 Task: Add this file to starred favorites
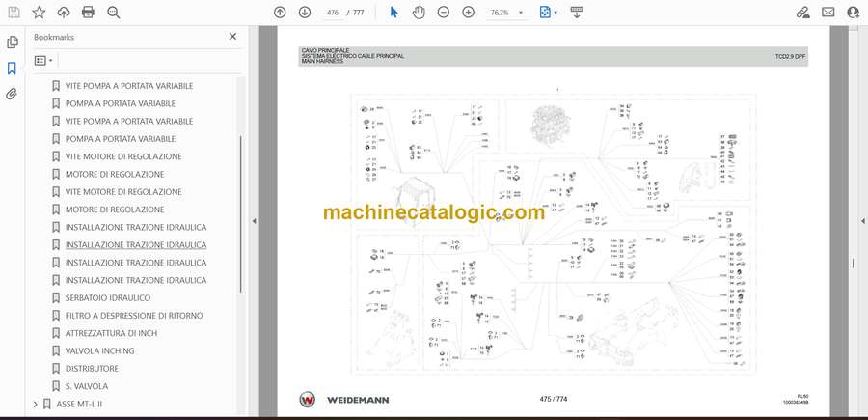click(x=39, y=13)
